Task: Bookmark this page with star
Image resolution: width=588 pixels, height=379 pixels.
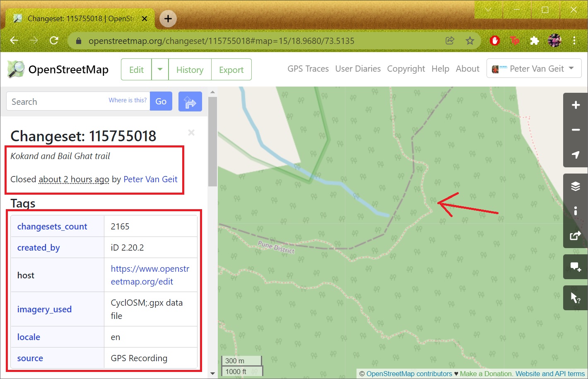Action: coord(470,41)
